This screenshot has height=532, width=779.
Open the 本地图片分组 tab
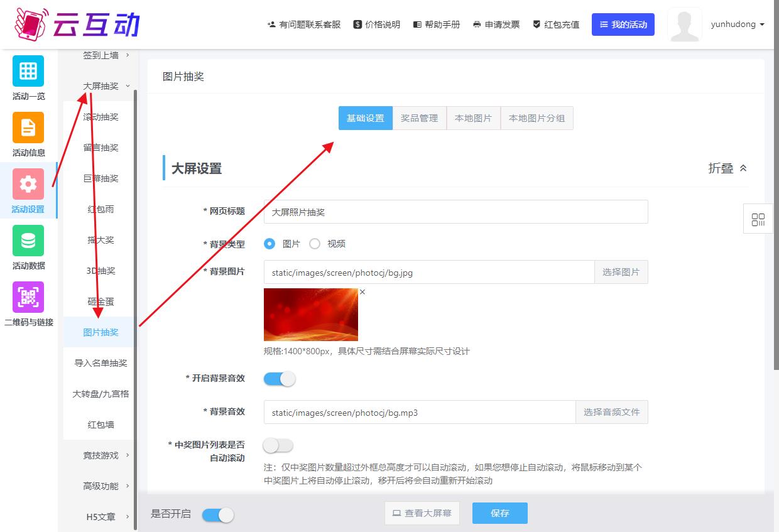537,118
